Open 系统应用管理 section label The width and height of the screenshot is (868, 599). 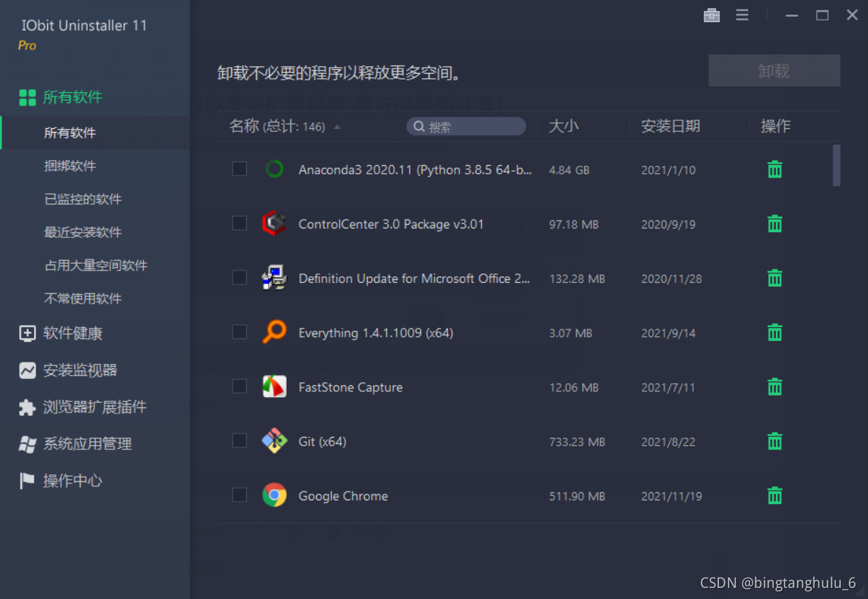coord(88,444)
